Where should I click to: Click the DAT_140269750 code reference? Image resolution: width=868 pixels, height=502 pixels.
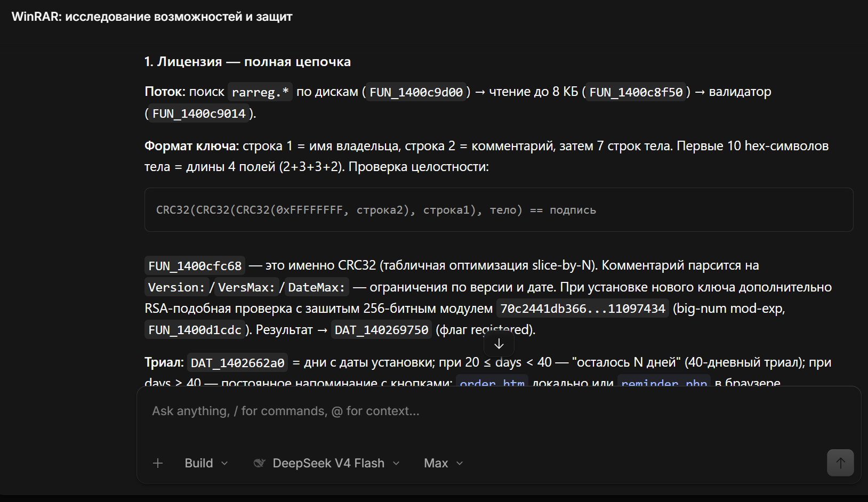(x=381, y=330)
